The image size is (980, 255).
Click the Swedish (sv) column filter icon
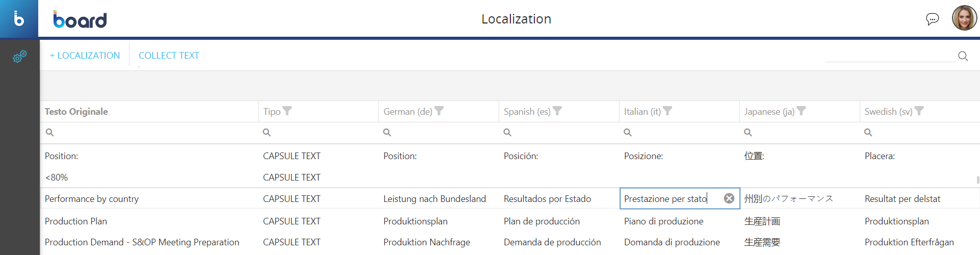(919, 111)
